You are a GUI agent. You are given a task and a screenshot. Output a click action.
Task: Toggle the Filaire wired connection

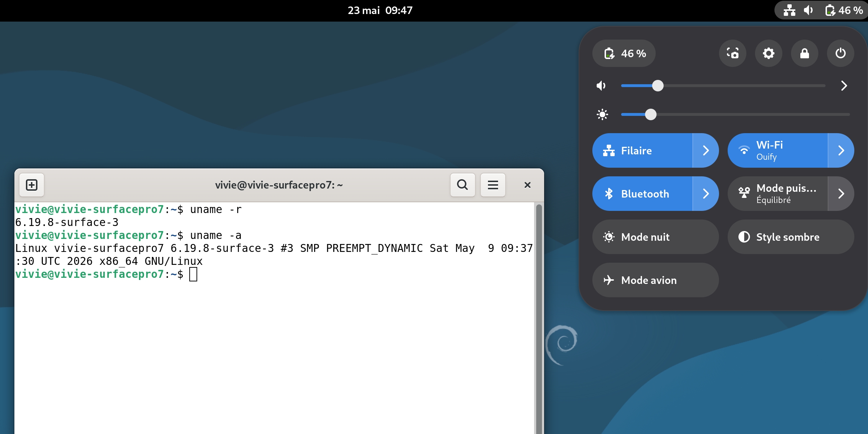642,150
